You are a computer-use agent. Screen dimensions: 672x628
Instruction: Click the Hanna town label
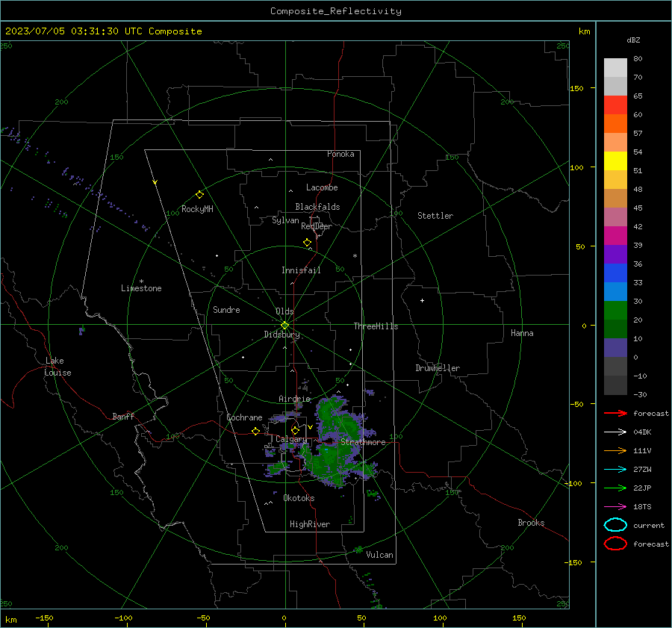tap(522, 333)
